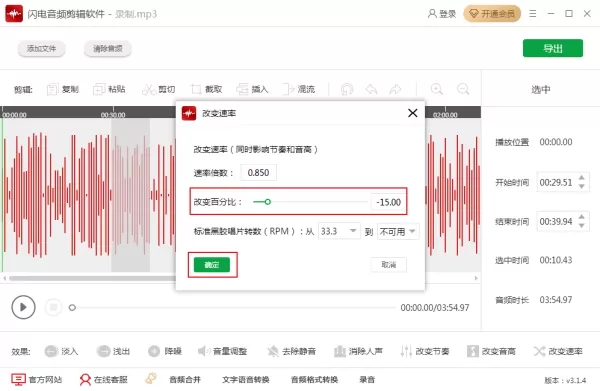Click the Mix (混流) tool icon

pyautogui.click(x=288, y=89)
